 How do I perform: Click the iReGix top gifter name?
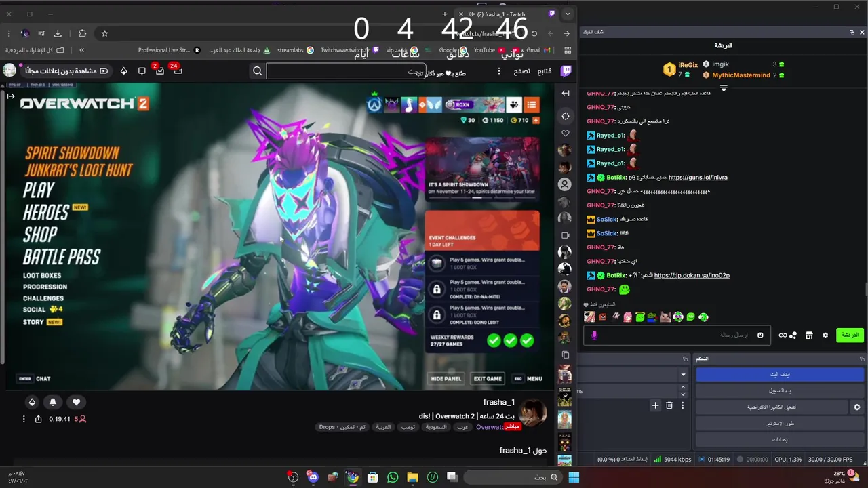688,65
